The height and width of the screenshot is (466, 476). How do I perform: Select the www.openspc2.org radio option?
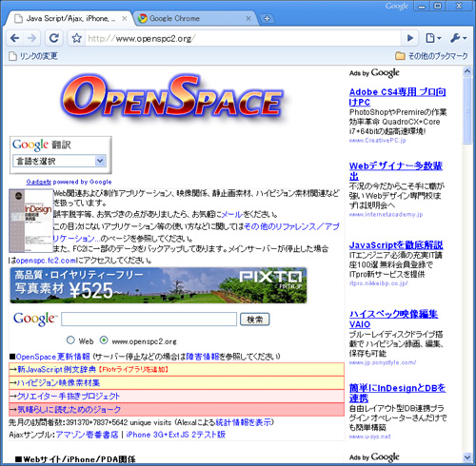coord(104,340)
